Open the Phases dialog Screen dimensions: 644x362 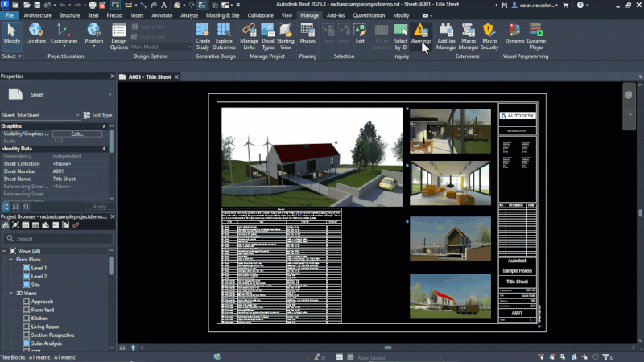[308, 34]
